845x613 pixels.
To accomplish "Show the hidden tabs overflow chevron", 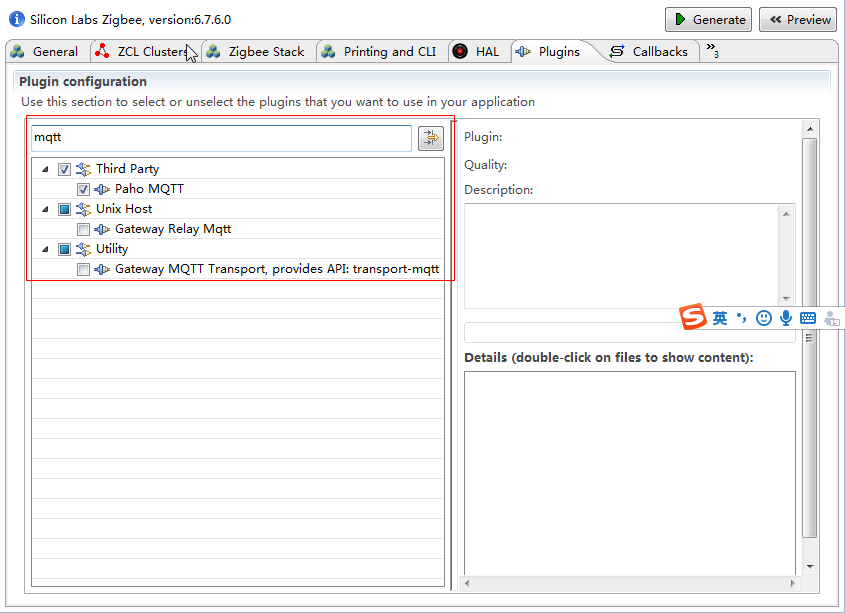I will coord(712,50).
